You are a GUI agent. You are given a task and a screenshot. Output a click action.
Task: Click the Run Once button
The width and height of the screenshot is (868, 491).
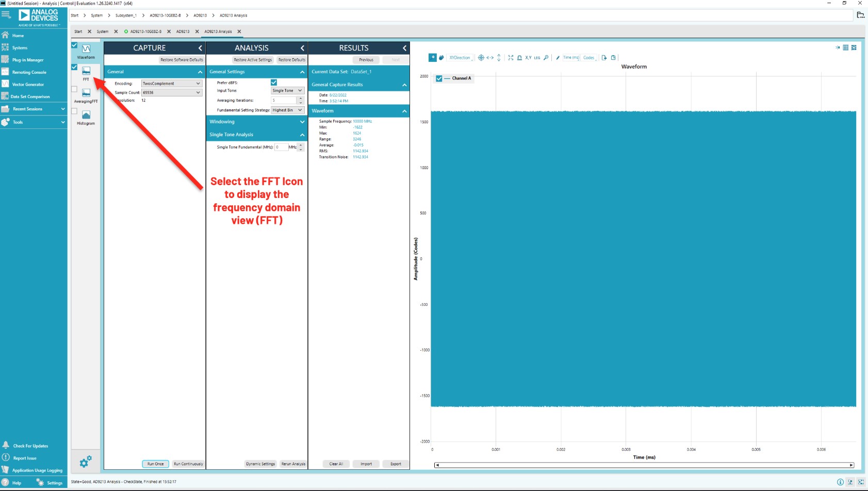(x=155, y=464)
